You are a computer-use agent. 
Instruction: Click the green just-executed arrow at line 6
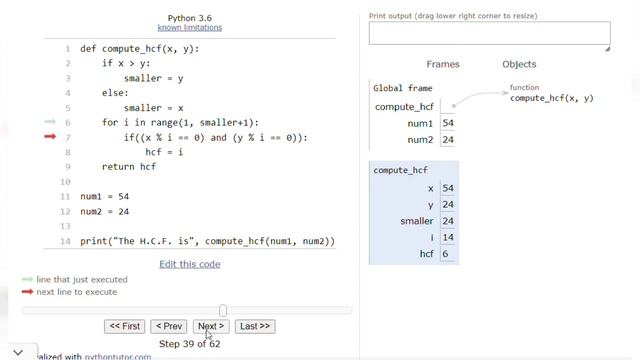click(50, 122)
